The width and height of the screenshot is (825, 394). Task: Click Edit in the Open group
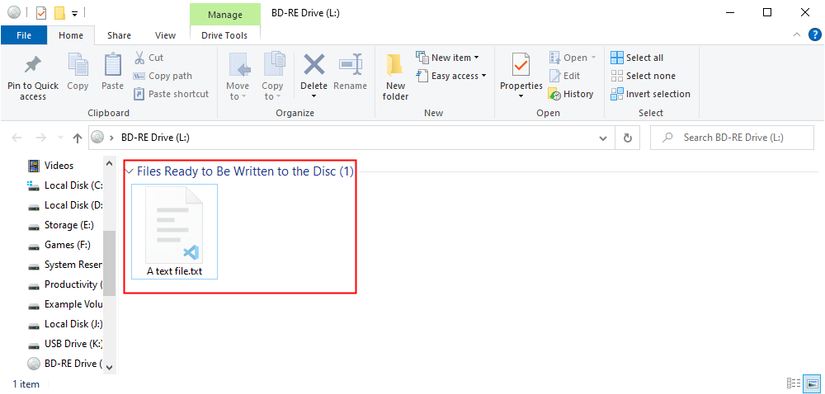coord(565,76)
